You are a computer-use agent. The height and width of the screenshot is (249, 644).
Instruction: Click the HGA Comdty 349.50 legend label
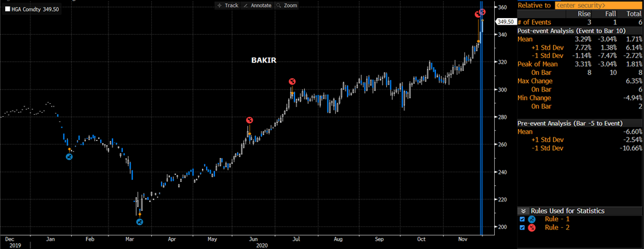(x=36, y=10)
